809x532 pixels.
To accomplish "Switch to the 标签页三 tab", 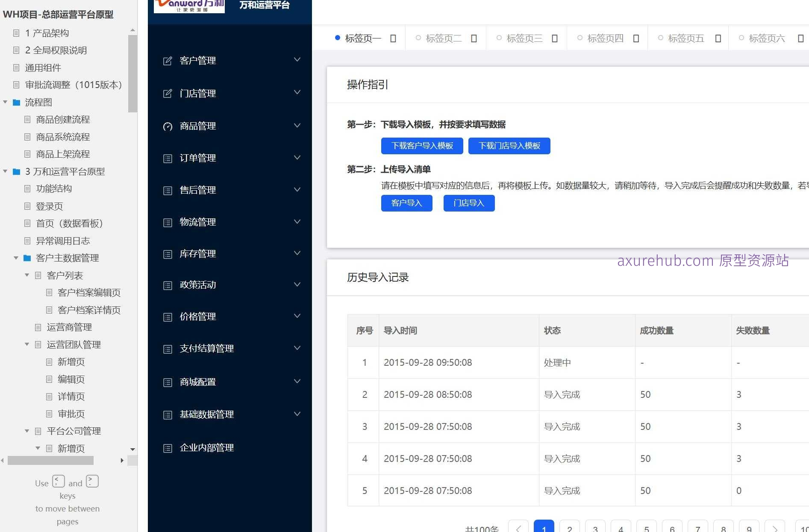I will (x=524, y=38).
